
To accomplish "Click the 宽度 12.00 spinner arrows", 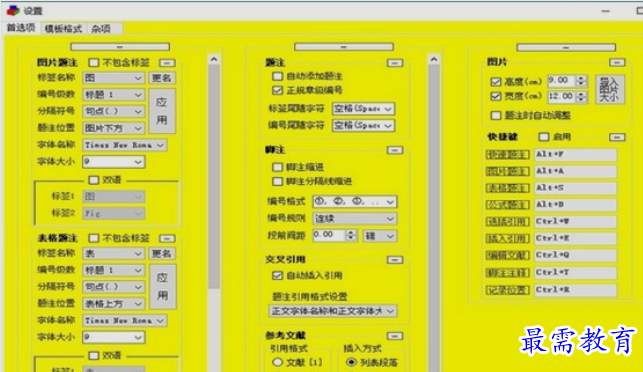I will coord(581,96).
